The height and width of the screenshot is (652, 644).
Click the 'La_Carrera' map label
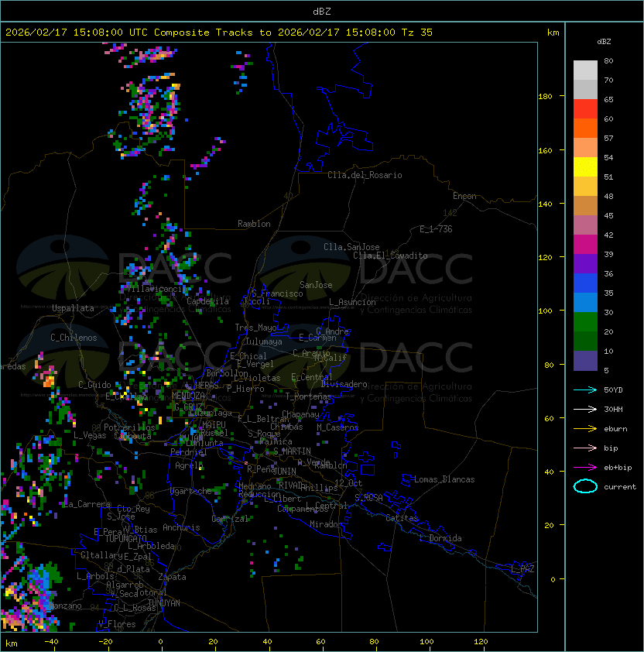coord(87,504)
